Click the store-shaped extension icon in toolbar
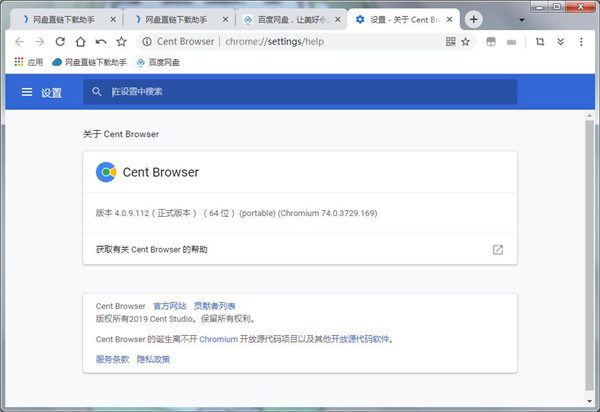Viewport: 600px width, 412px height. coord(491,42)
